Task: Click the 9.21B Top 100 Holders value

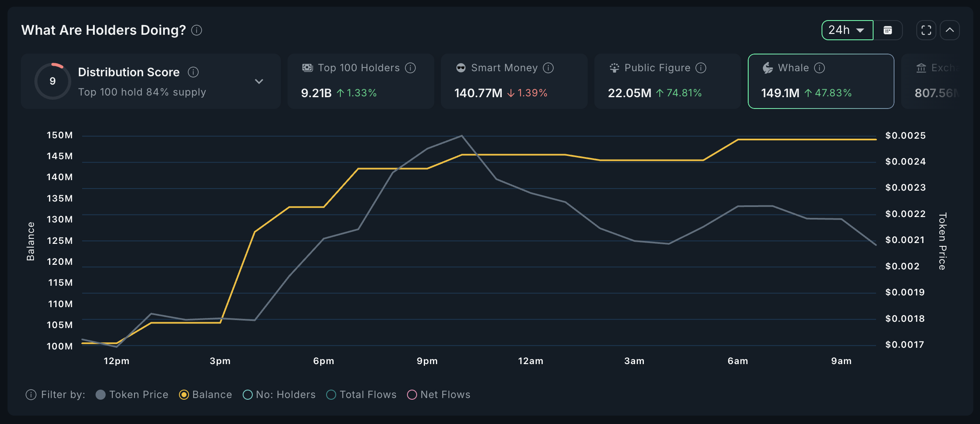Action: 316,93
